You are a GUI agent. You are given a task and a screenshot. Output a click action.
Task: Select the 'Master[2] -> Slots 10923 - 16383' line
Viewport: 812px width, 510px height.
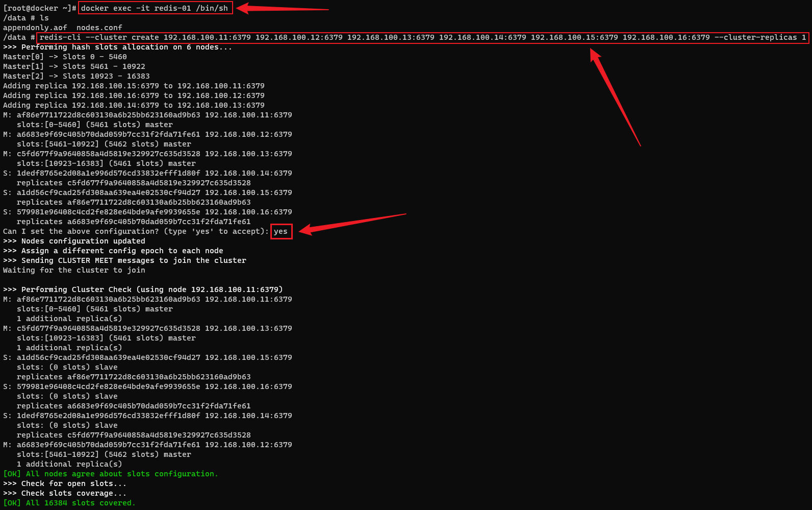(77, 76)
